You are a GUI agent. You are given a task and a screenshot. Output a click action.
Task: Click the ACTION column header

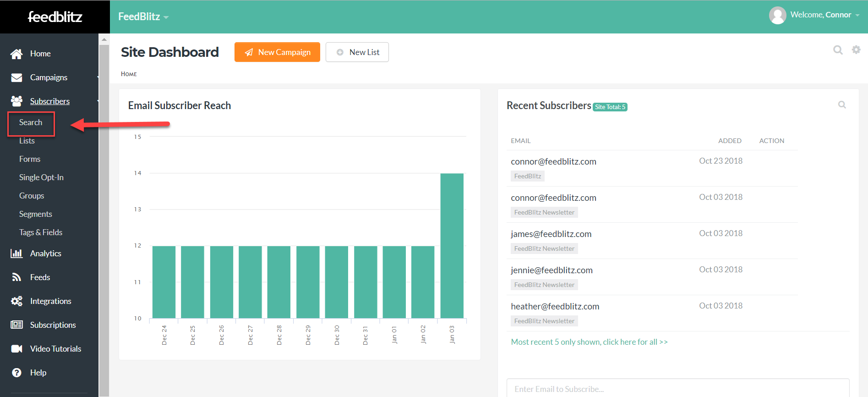(x=772, y=141)
